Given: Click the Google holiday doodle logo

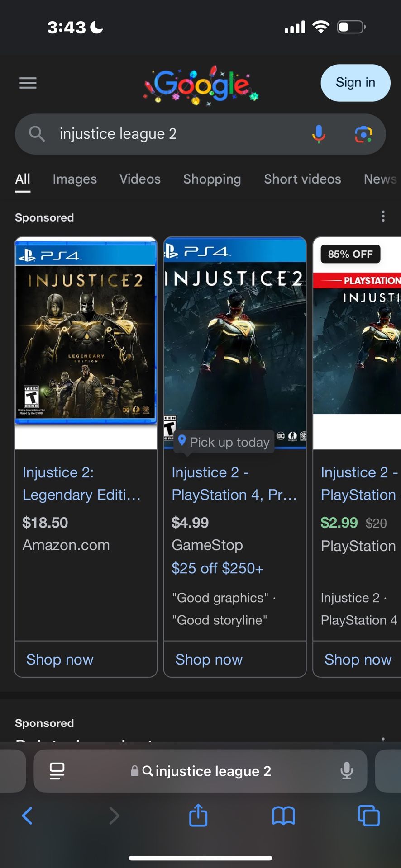Looking at the screenshot, I should click(x=201, y=85).
